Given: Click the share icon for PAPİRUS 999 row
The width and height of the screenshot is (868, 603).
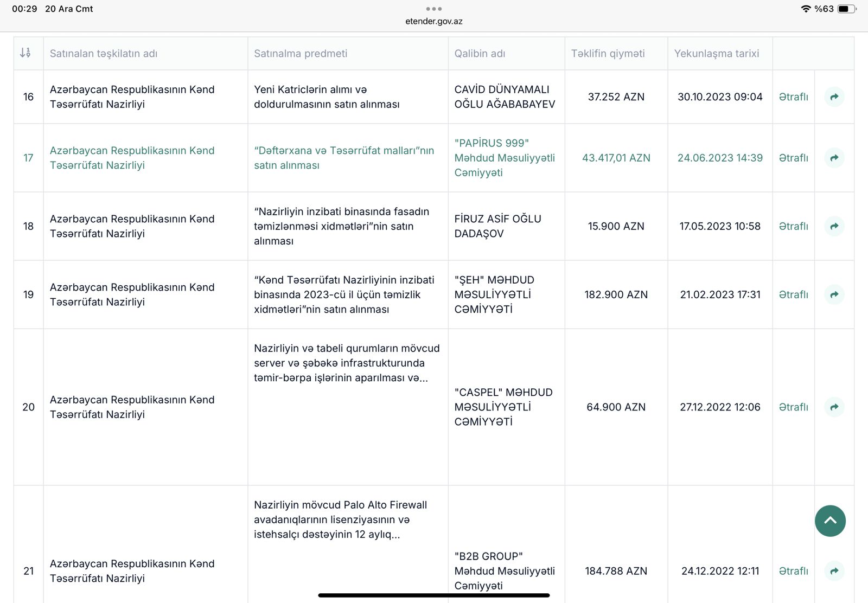Looking at the screenshot, I should tap(834, 158).
